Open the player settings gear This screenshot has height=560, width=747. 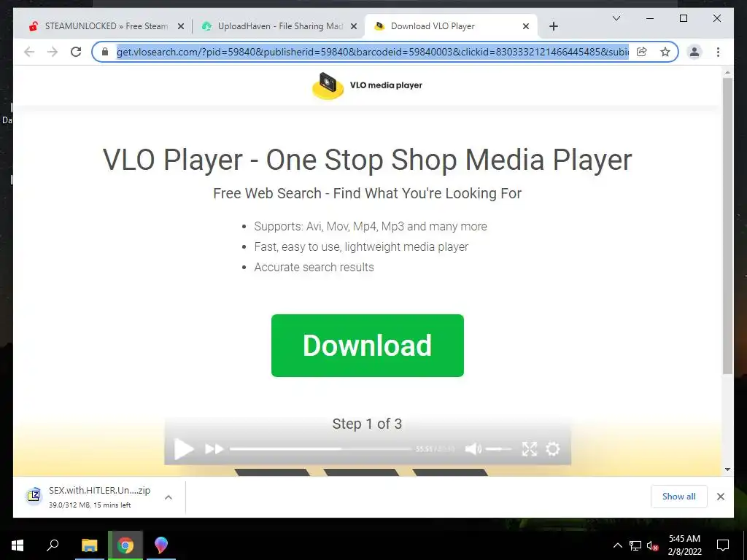pos(553,449)
